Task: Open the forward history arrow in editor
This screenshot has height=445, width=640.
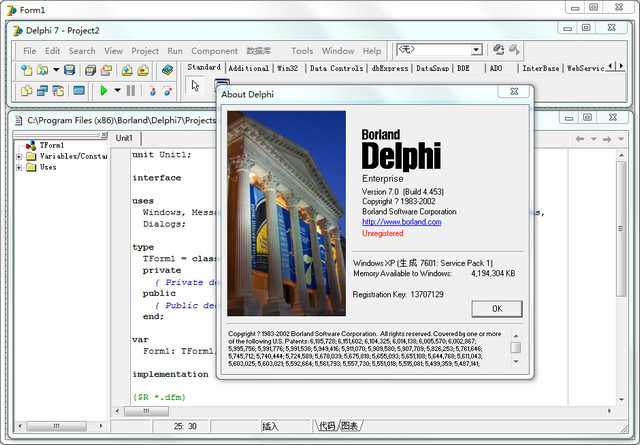Action: point(621,139)
